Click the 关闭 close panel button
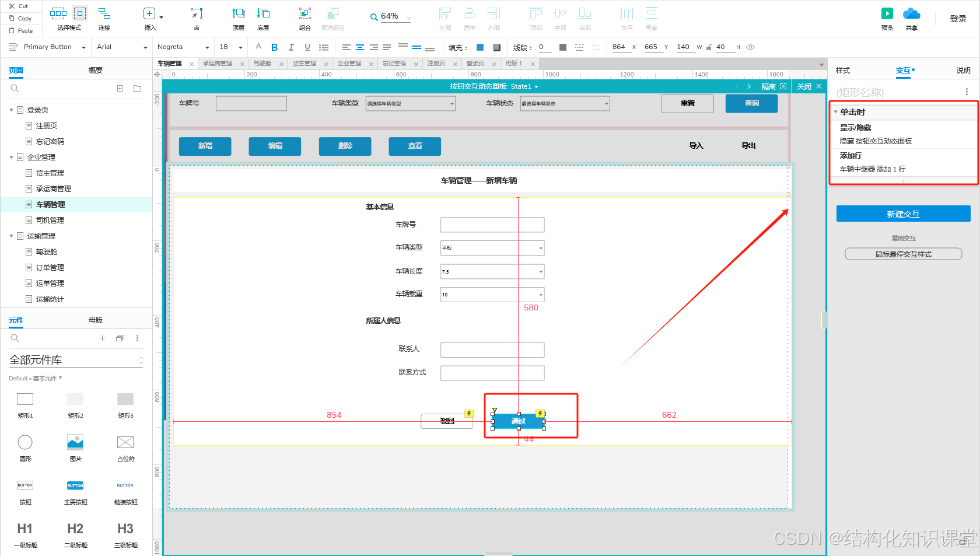980x556 pixels. click(809, 86)
